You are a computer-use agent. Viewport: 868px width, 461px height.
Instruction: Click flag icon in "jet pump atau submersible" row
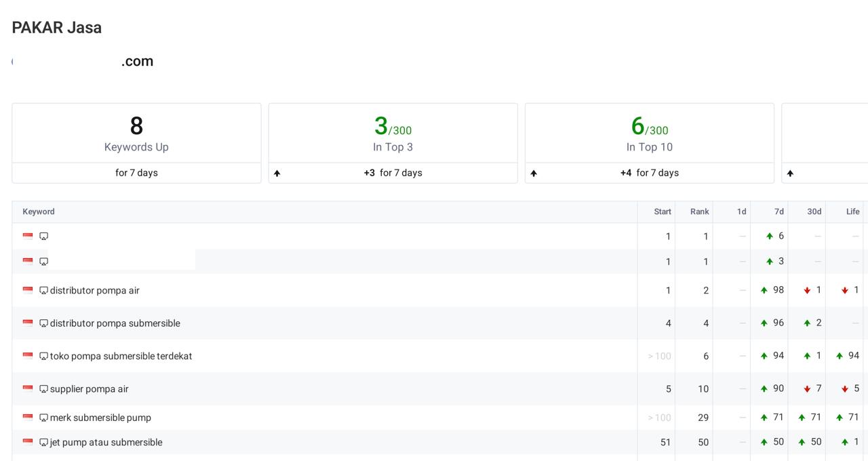click(28, 442)
